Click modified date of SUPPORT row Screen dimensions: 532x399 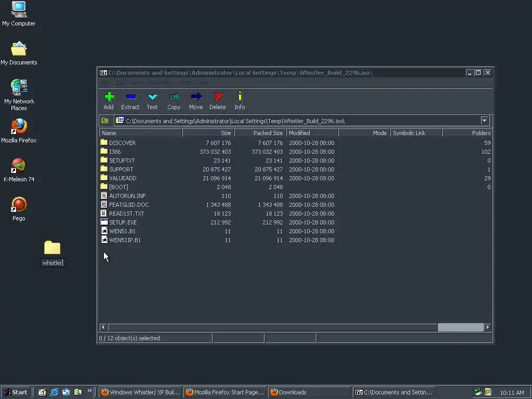point(312,169)
